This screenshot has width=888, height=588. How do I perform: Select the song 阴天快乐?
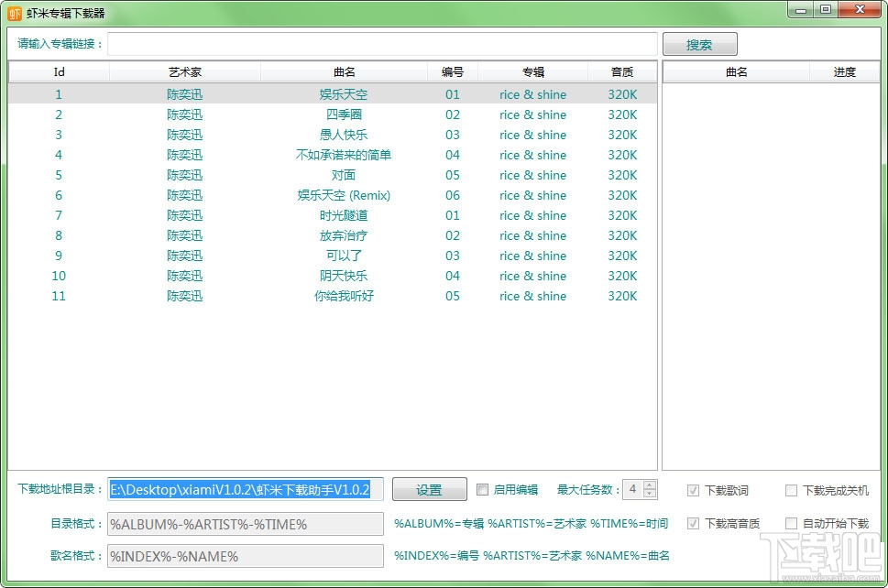click(x=344, y=276)
